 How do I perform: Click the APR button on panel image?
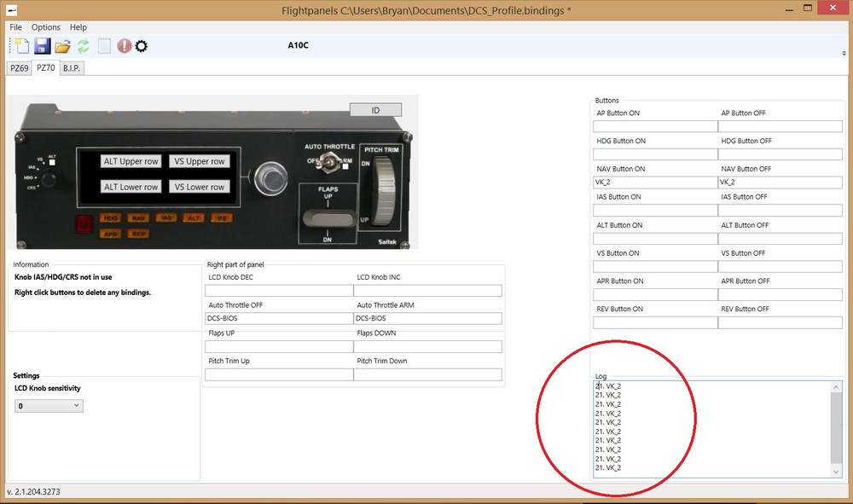point(110,234)
